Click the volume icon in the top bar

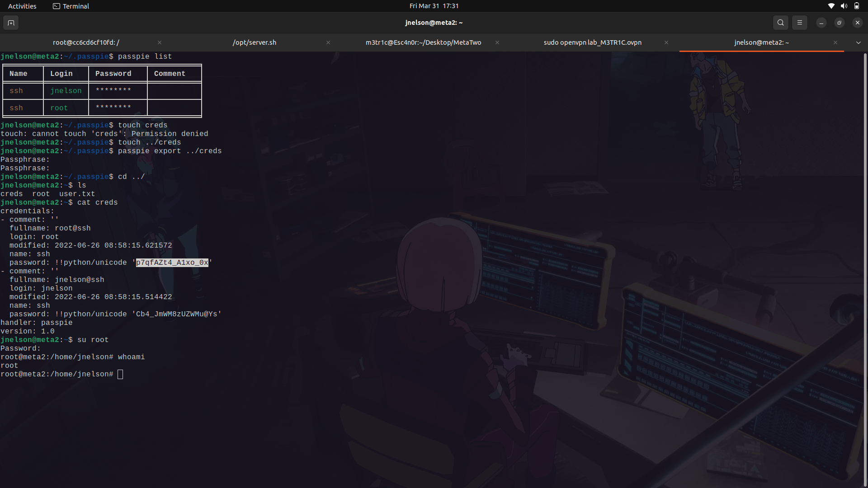844,6
